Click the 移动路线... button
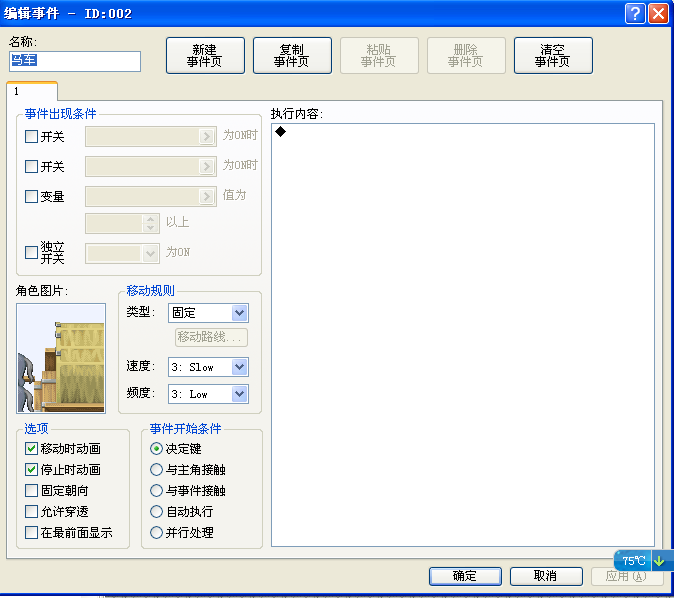Image resolution: width=674 pixels, height=598 pixels. [x=211, y=337]
